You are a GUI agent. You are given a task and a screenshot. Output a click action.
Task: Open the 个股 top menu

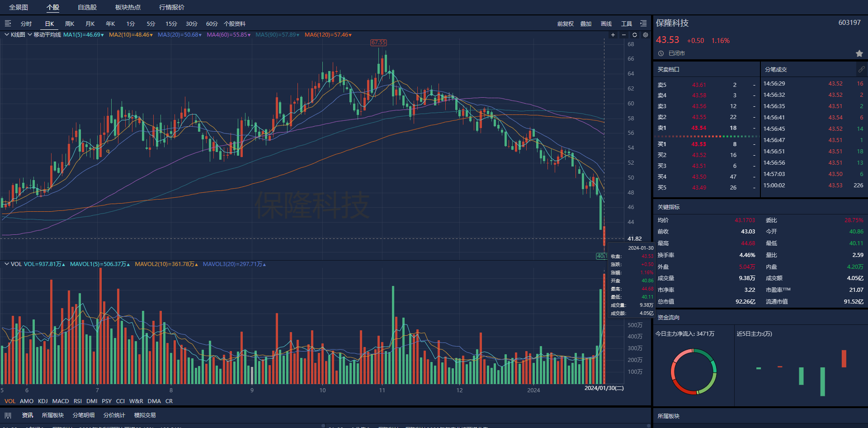(x=53, y=7)
